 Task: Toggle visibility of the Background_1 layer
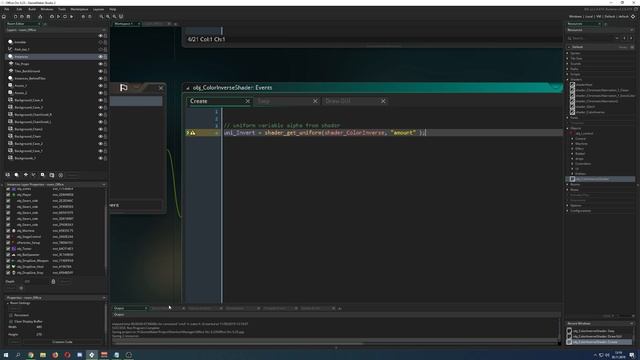[100, 158]
